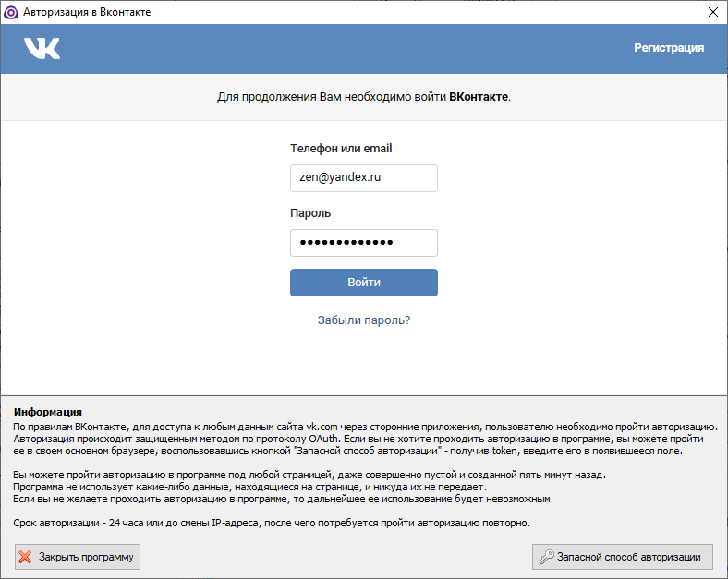
Task: Close the Авторизация в Вконтакте window
Action: point(712,12)
